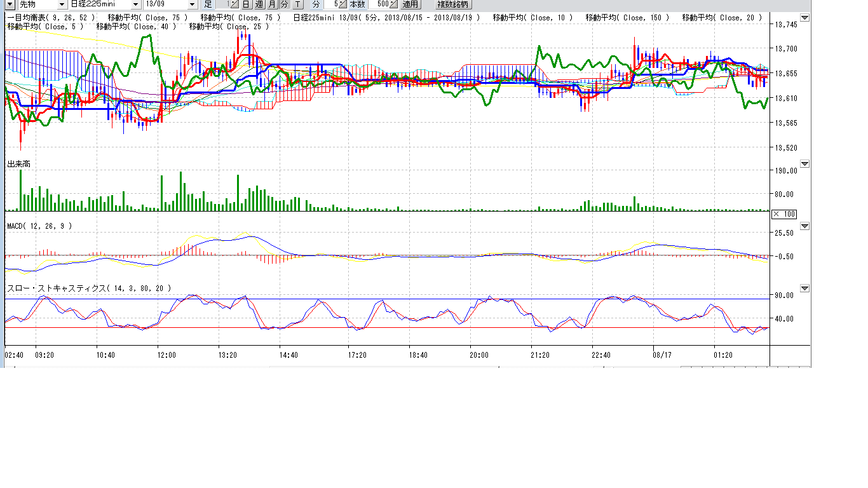Expand the MACD panel options arrow
868x488 pixels.
804,226
